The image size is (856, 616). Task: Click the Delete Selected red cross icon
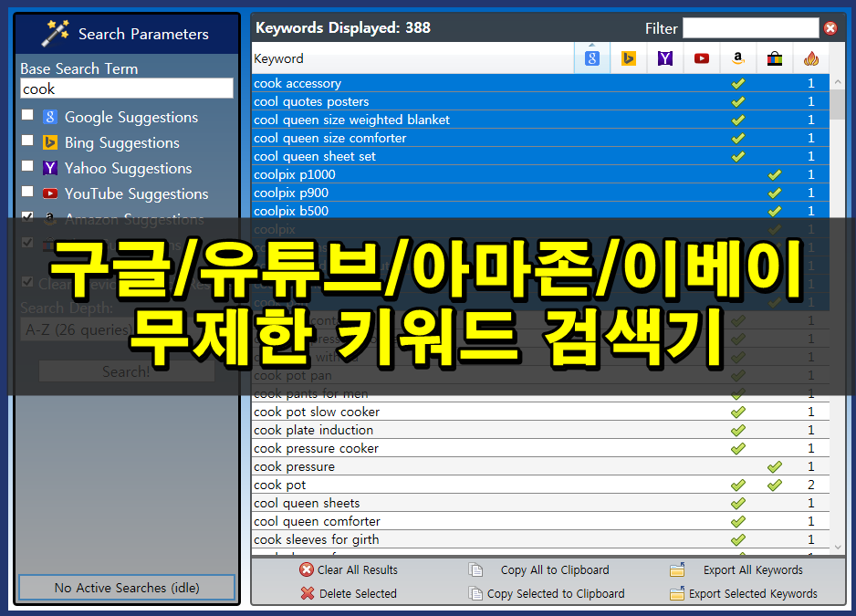pos(308,593)
